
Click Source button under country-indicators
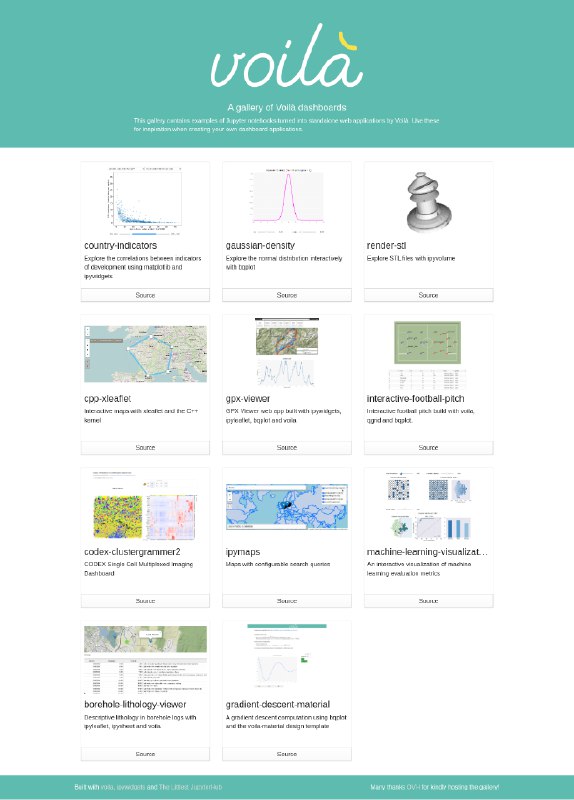[x=145, y=295]
